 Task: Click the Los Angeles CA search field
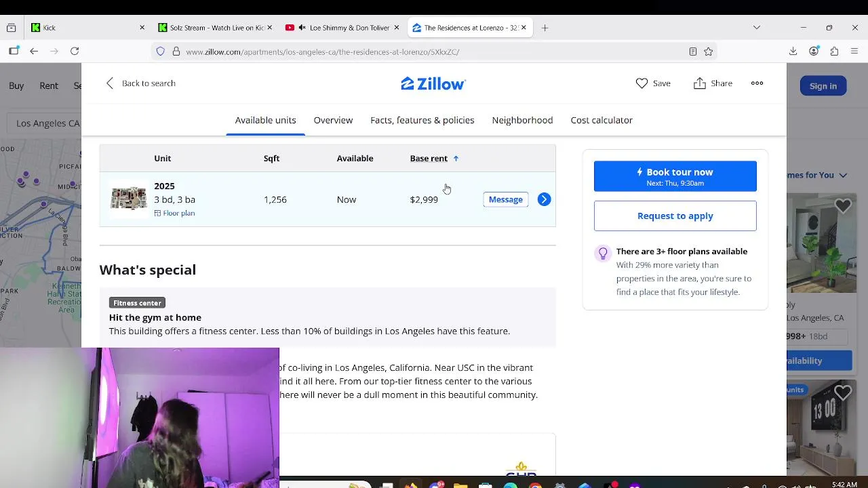[44, 123]
